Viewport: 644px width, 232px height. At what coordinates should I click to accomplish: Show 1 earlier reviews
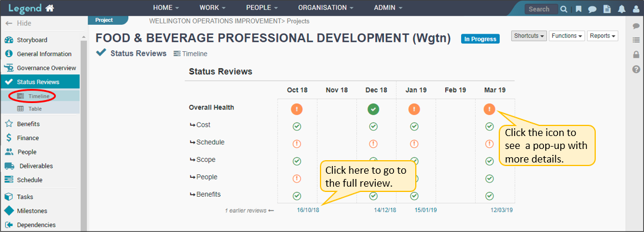(x=249, y=210)
